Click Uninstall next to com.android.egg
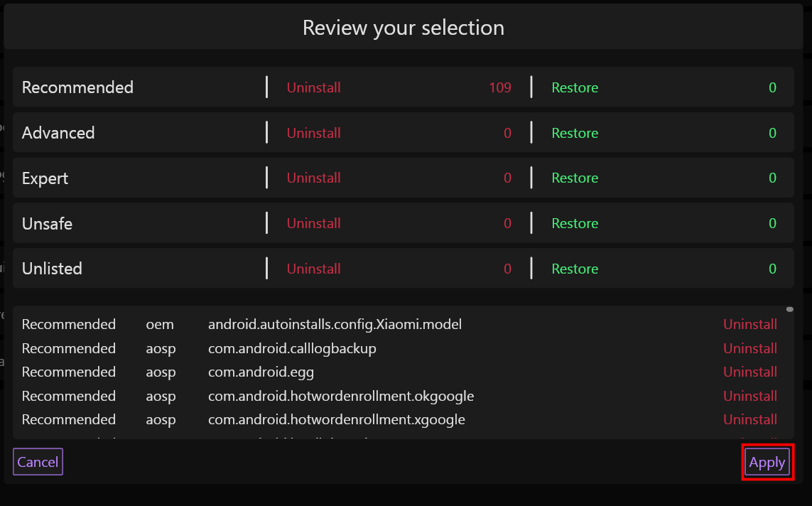 750,372
